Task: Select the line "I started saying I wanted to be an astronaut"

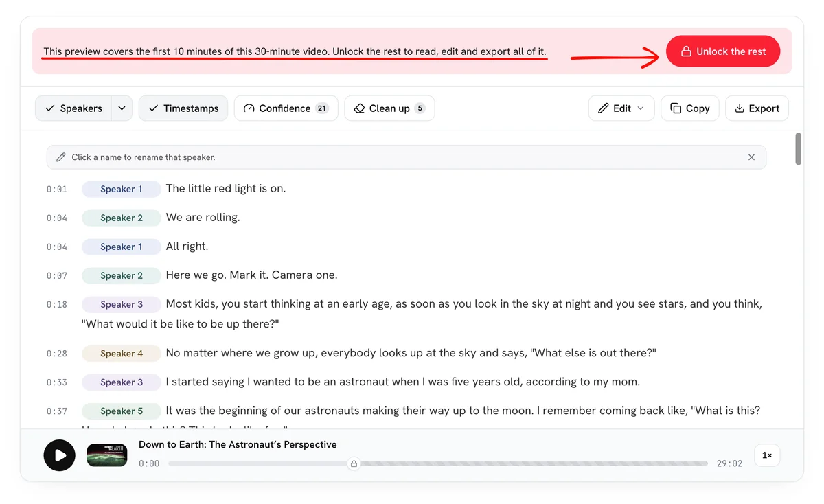Action: click(403, 382)
